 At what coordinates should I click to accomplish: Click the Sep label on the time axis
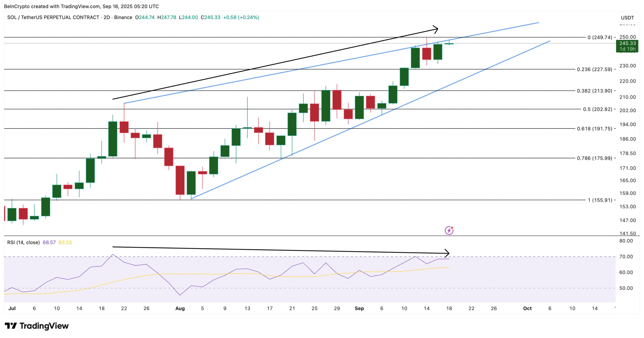[359, 308]
